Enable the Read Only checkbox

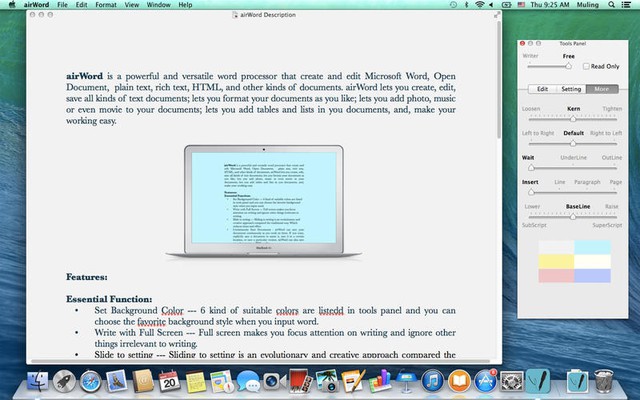point(587,66)
